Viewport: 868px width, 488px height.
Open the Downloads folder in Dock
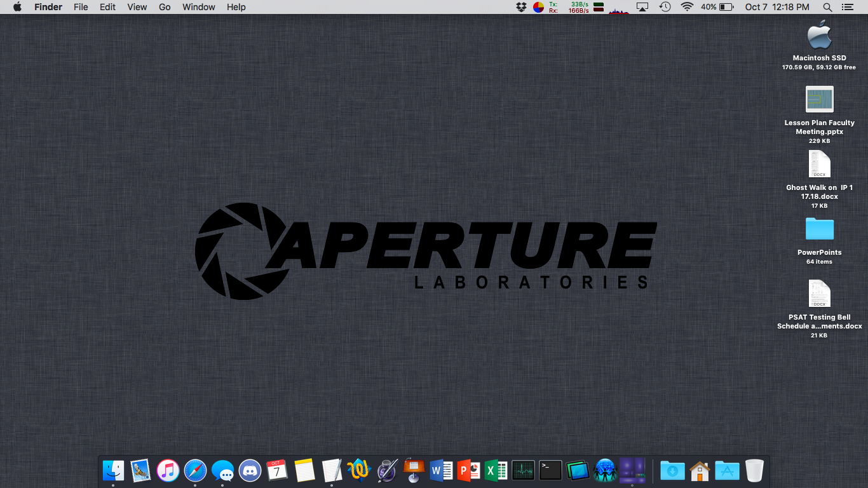point(672,470)
